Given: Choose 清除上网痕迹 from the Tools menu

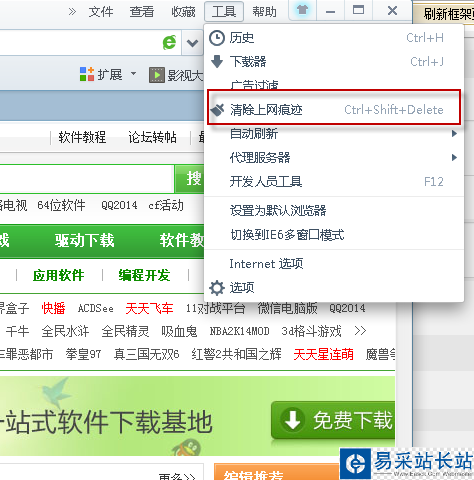Looking at the screenshot, I should point(334,110).
